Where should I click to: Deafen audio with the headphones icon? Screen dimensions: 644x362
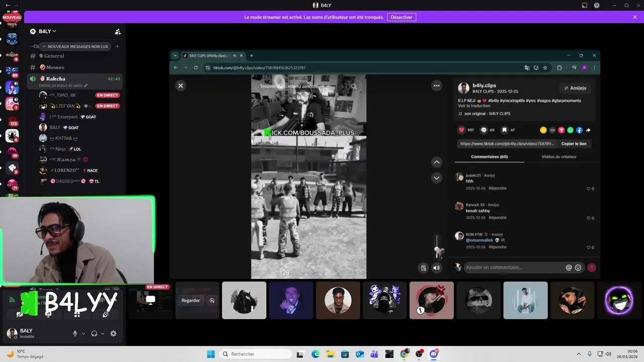point(94,333)
